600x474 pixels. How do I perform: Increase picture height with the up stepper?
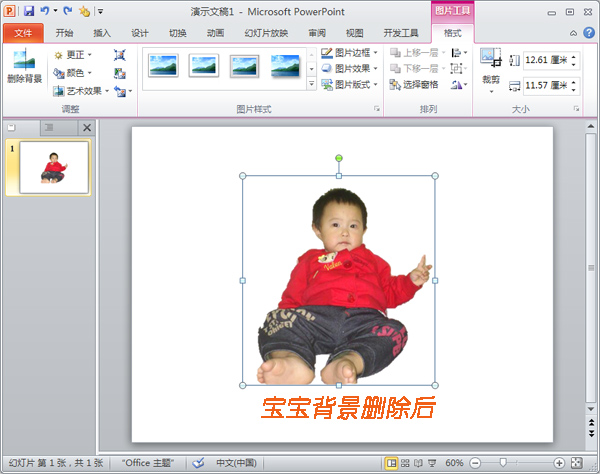tap(574, 57)
